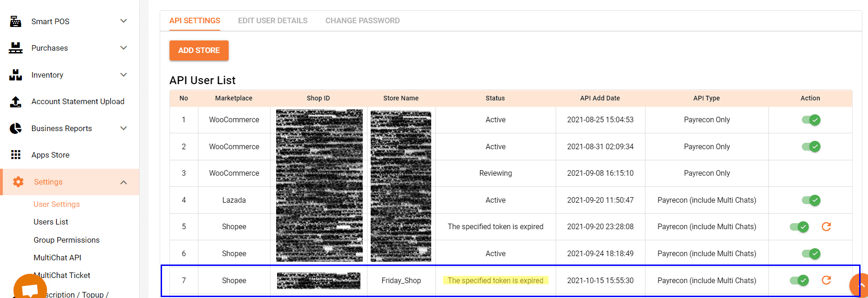Switch to CHANGE PASSWORD tab
This screenshot has height=298, width=868.
point(362,20)
